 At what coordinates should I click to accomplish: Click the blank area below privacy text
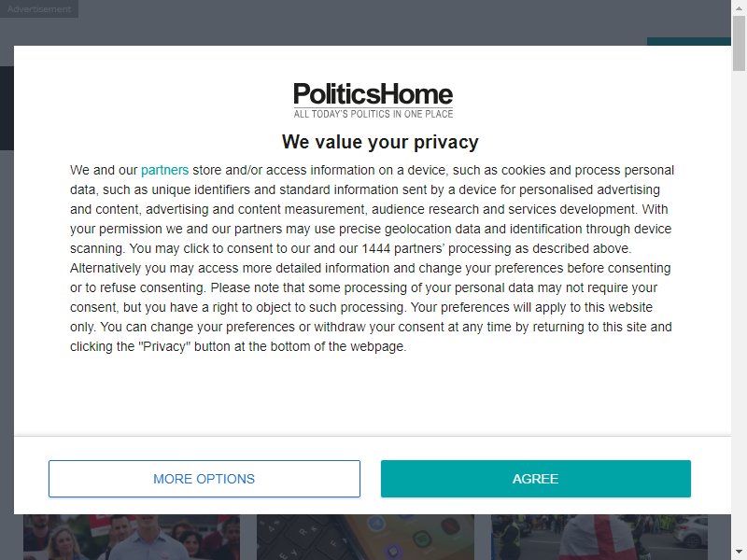pyautogui.click(x=373, y=395)
